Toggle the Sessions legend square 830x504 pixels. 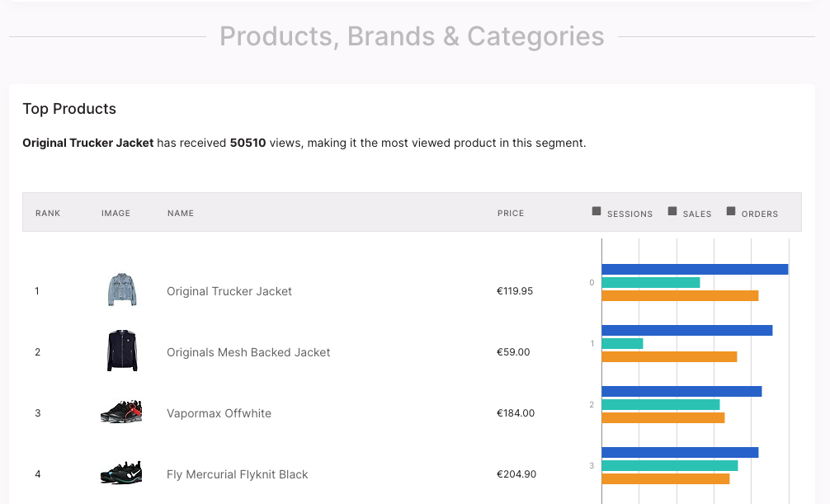pyautogui.click(x=597, y=212)
